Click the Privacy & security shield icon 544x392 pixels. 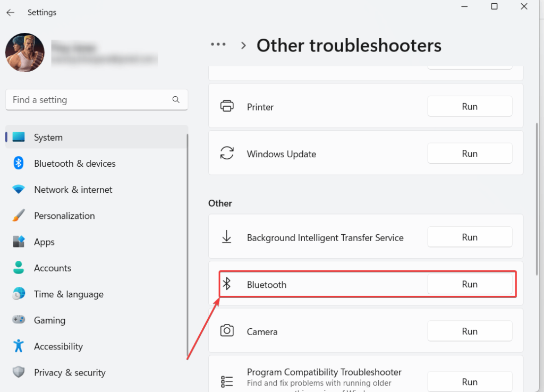click(x=19, y=372)
